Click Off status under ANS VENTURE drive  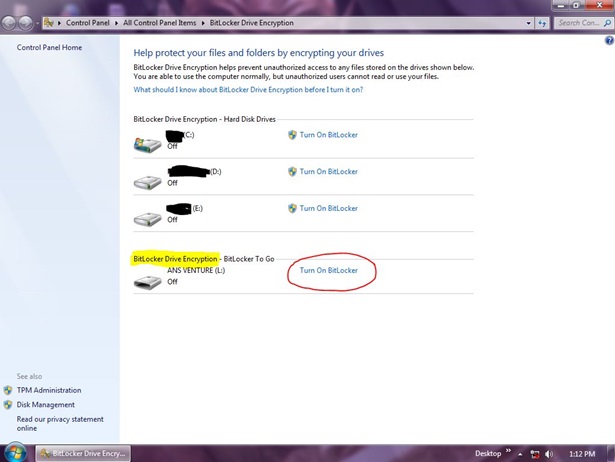[x=172, y=282]
